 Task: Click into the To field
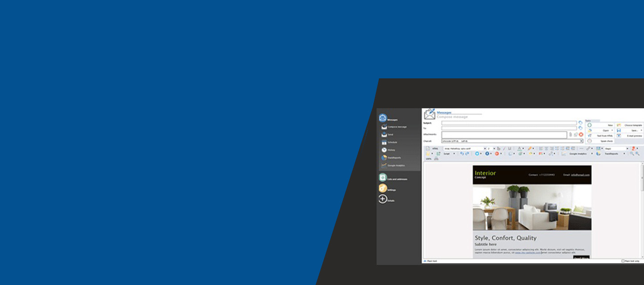click(x=509, y=128)
